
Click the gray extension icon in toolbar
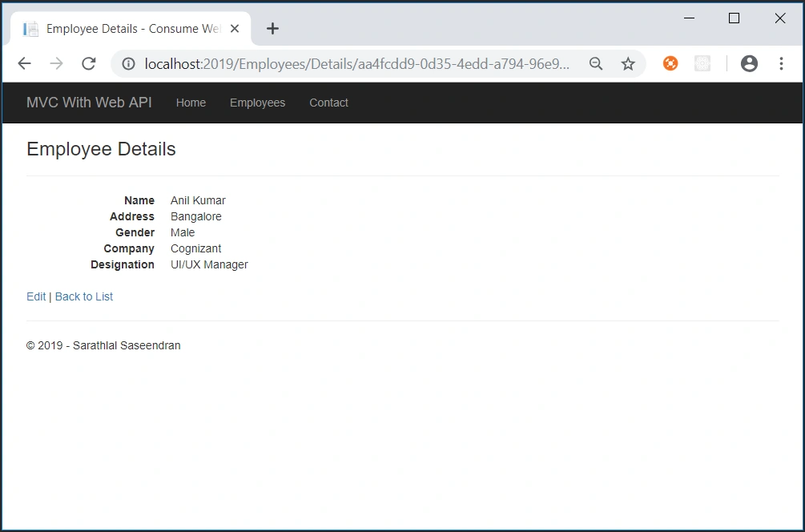[702, 63]
